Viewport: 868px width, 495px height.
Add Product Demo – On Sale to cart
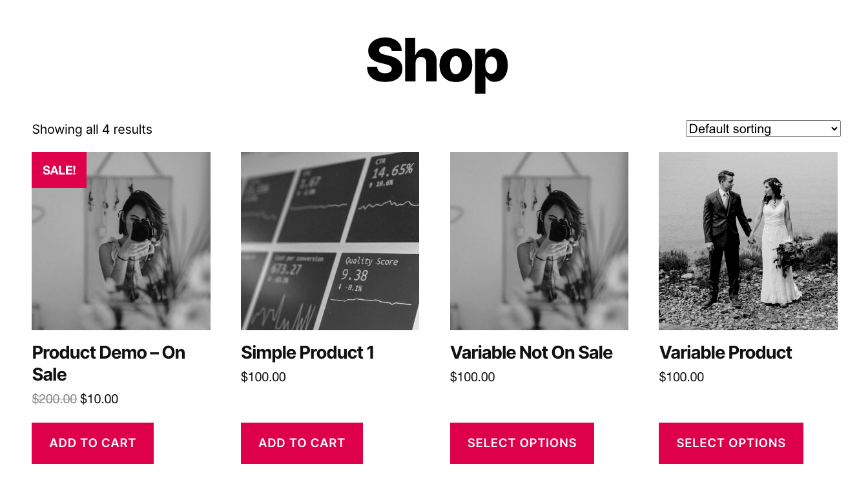point(92,443)
